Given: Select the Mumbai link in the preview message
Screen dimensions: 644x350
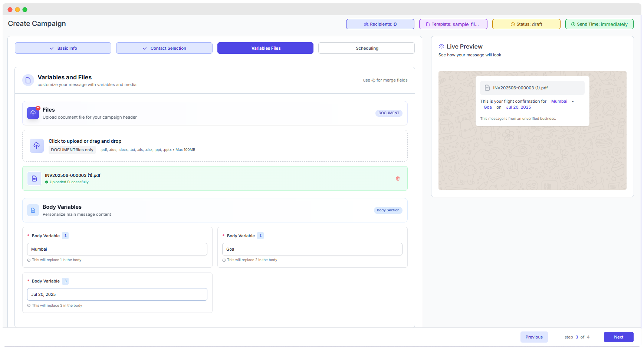Looking at the screenshot, I should (x=559, y=101).
